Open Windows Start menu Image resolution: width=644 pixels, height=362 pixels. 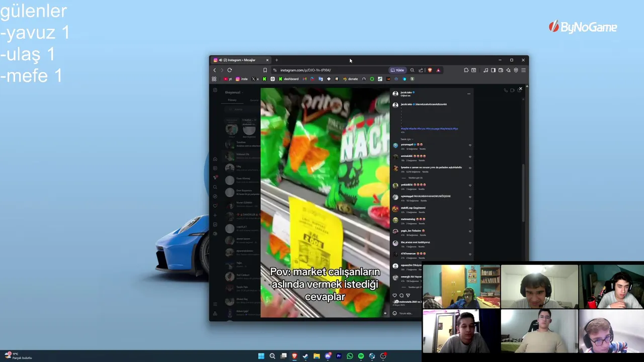click(261, 356)
